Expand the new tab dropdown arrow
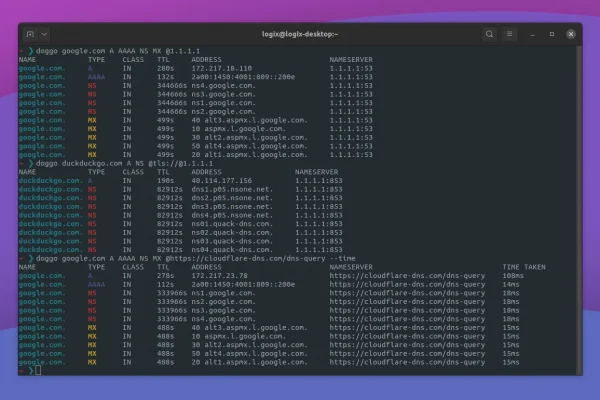 tap(44, 34)
